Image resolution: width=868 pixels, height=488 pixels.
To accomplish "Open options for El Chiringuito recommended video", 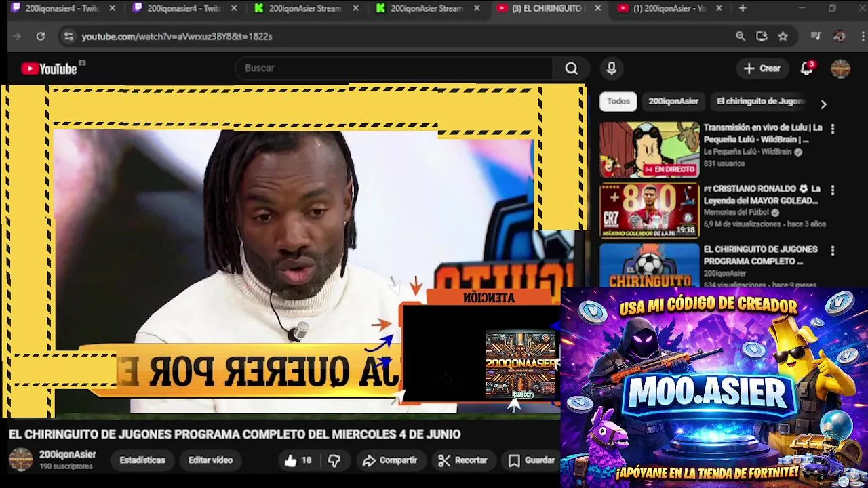I will (x=833, y=251).
